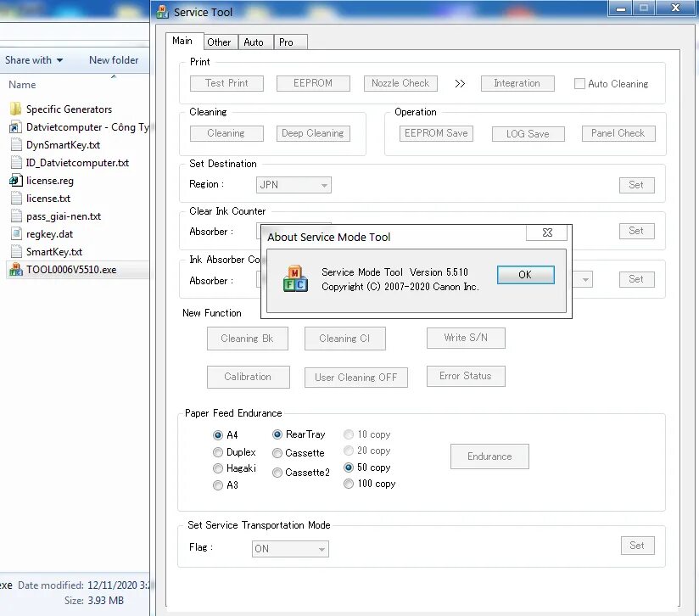Click the Integration button
The image size is (699, 616).
pyautogui.click(x=517, y=83)
